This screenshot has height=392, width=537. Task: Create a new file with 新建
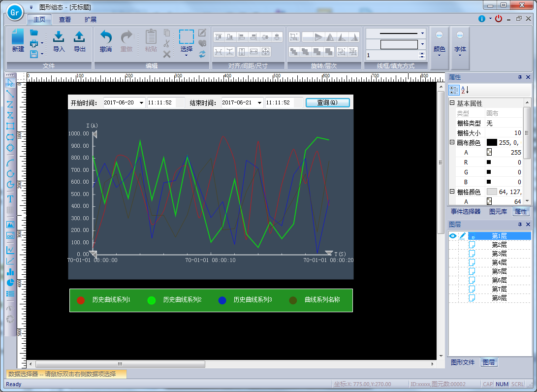click(18, 40)
